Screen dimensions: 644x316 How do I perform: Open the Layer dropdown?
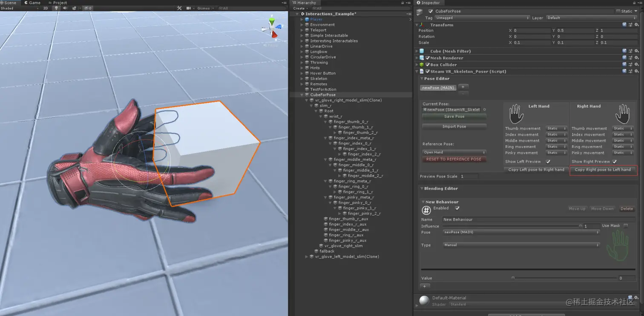point(592,18)
